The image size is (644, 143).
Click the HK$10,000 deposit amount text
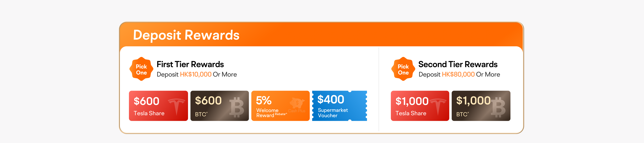coord(195,75)
